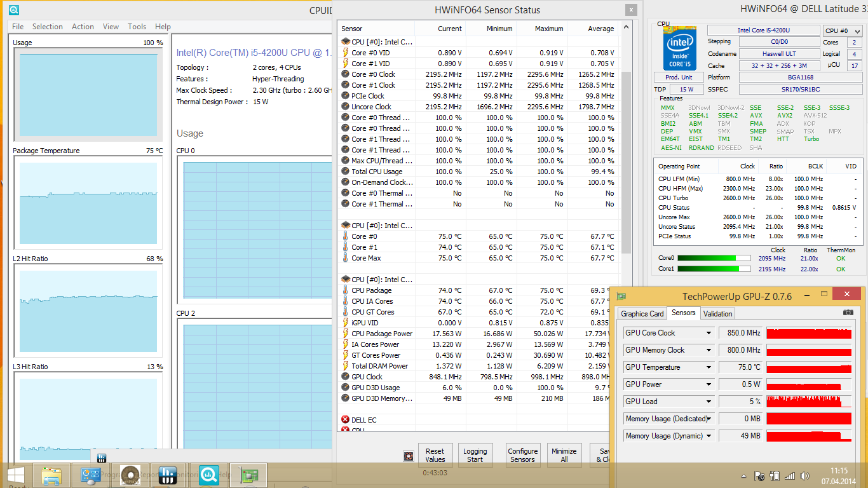Click the CPUID app icon in title bar
This screenshot has height=488, width=868.
click(x=13, y=10)
